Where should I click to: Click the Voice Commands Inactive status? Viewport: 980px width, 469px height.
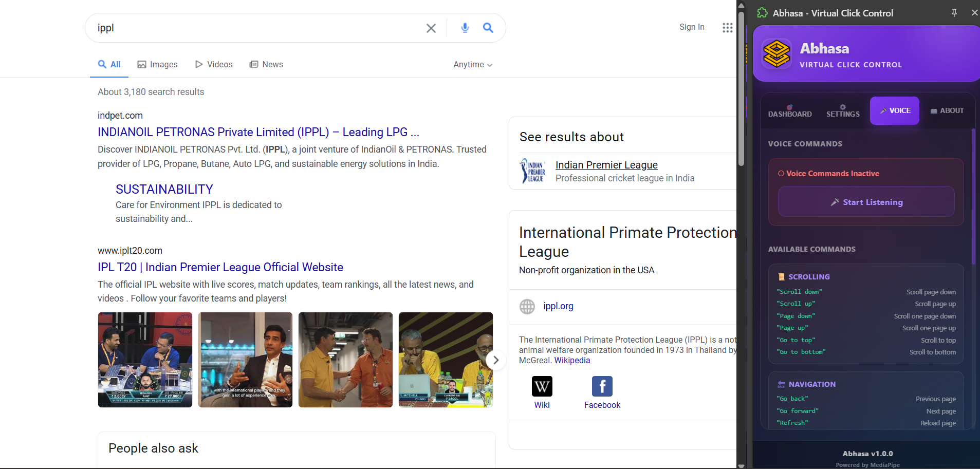pos(828,174)
